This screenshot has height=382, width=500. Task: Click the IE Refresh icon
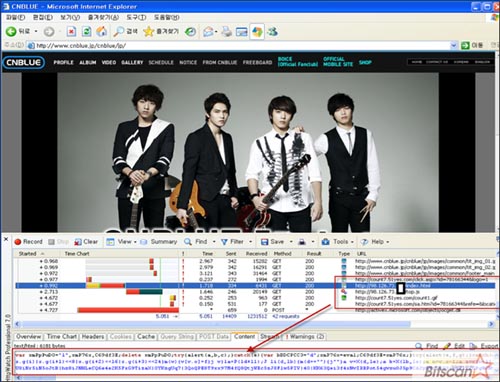[86, 32]
